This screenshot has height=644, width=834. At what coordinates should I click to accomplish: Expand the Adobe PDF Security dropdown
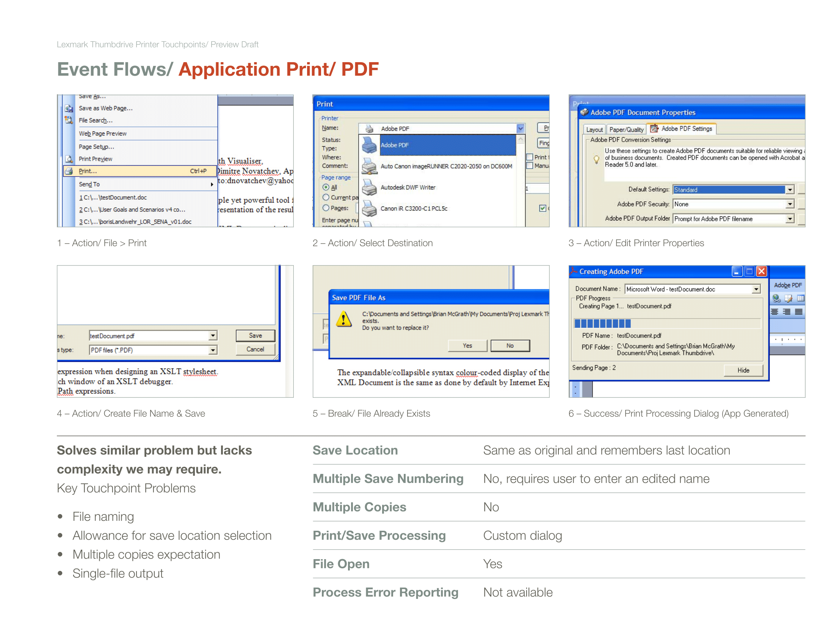pos(790,204)
